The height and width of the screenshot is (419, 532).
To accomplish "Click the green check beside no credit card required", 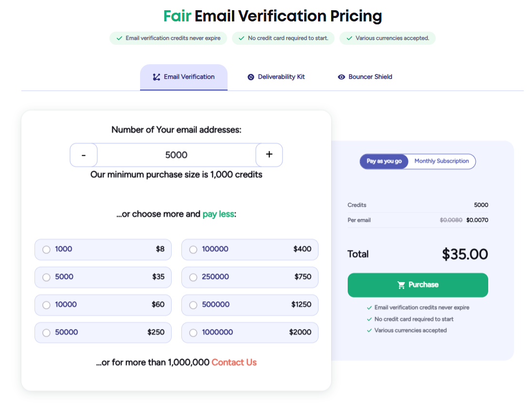I will (369, 319).
